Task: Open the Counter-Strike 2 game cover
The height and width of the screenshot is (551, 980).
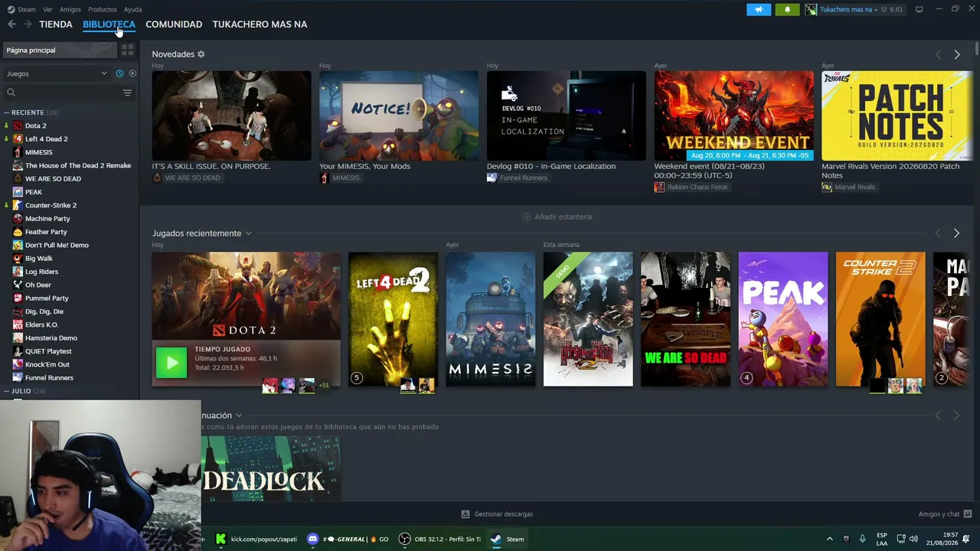Action: [x=880, y=319]
